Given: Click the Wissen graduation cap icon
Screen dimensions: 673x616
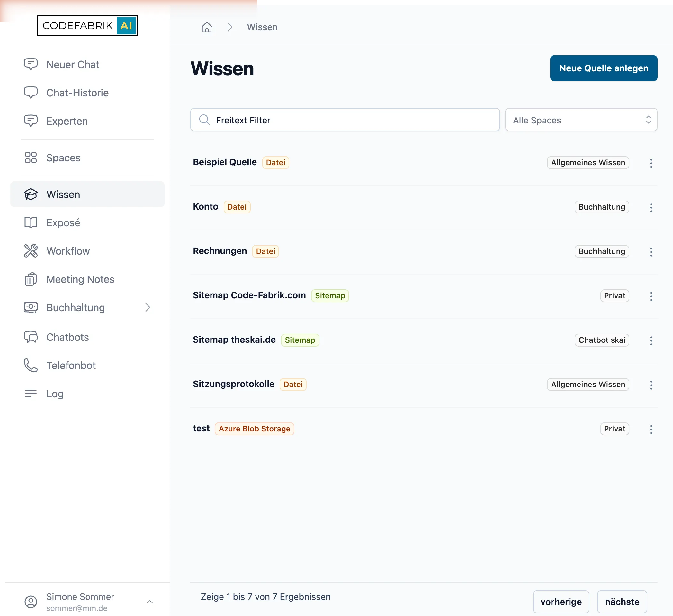Looking at the screenshot, I should (31, 194).
